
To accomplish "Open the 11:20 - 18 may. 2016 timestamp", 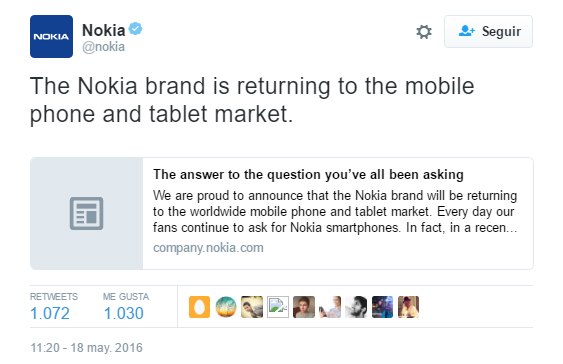I will [x=86, y=347].
